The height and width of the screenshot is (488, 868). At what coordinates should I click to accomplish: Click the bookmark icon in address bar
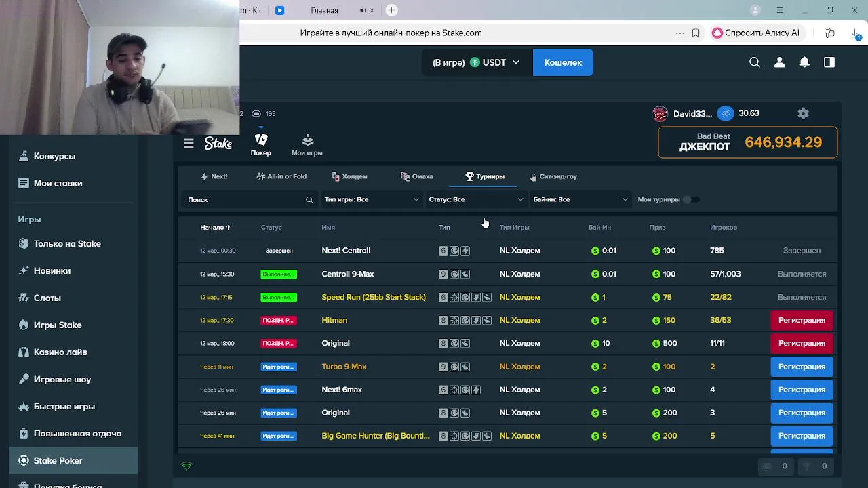pyautogui.click(x=696, y=33)
